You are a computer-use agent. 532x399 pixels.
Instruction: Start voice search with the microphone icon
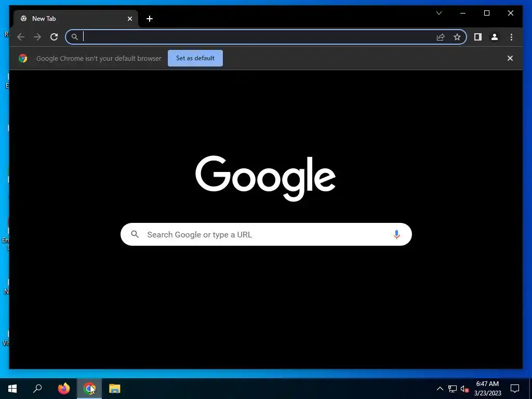[x=396, y=234]
